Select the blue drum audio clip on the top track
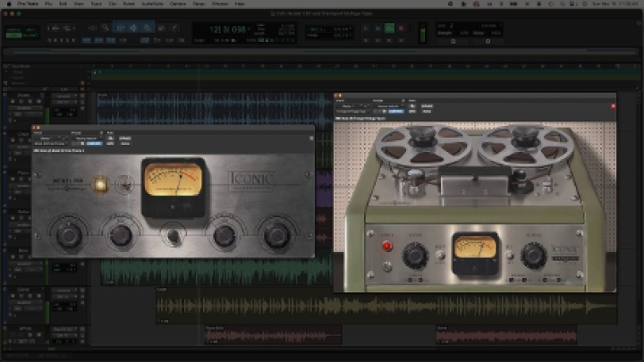Screen dimensions: 644x362 (x=215, y=108)
